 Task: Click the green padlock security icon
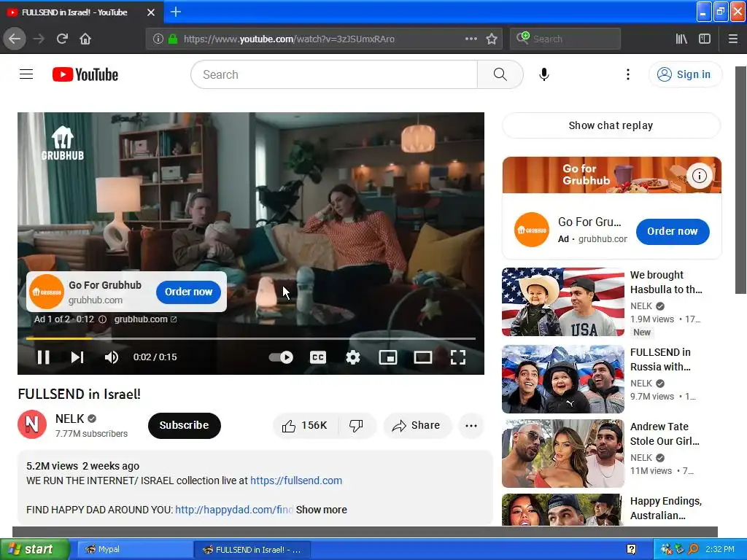point(172,39)
